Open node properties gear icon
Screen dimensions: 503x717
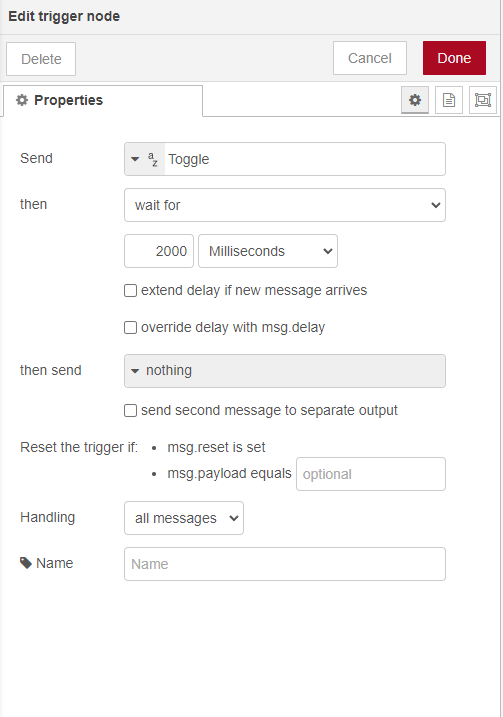tap(415, 100)
